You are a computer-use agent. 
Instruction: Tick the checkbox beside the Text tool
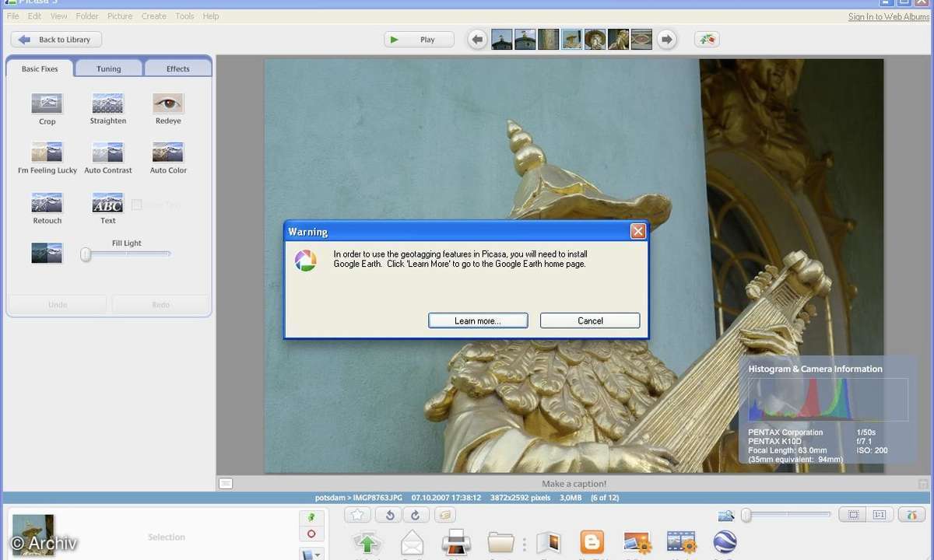(136, 205)
